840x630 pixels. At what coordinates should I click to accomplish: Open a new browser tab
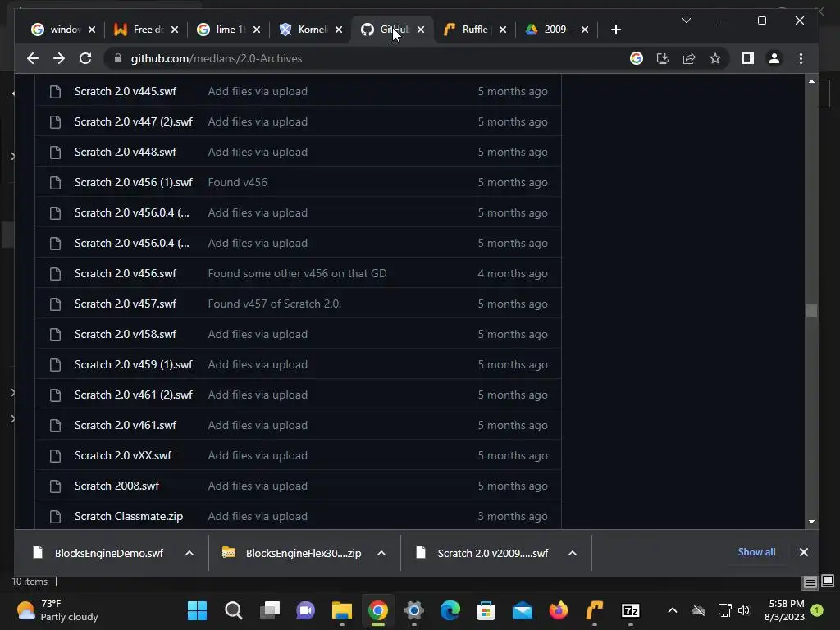coord(615,30)
